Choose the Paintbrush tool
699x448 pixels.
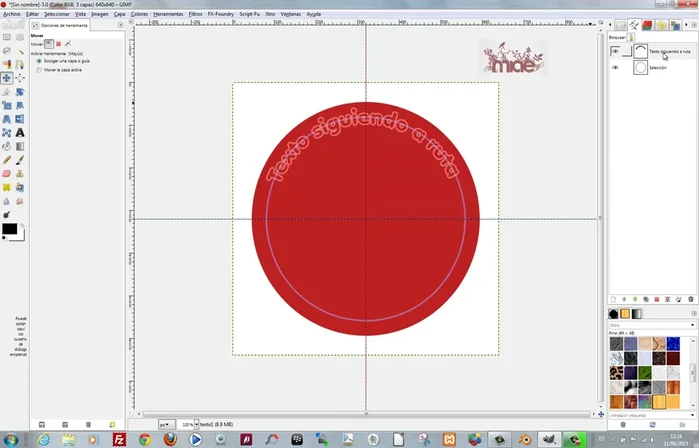tap(20, 159)
